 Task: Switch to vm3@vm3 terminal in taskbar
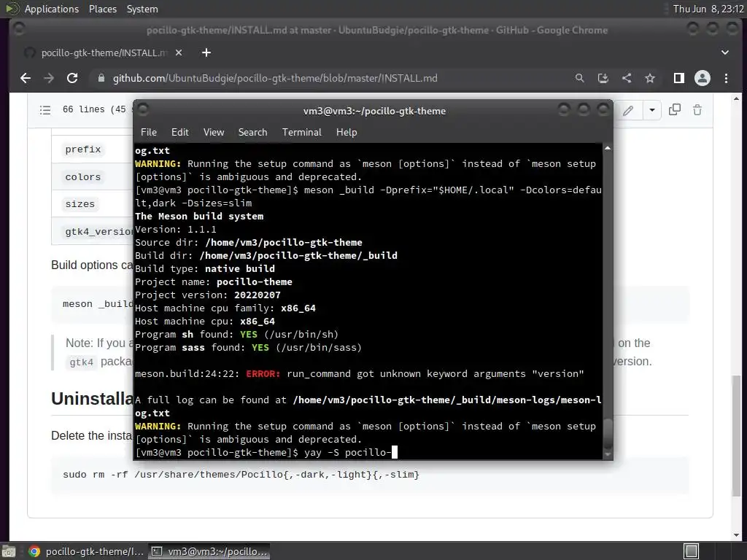tap(209, 551)
